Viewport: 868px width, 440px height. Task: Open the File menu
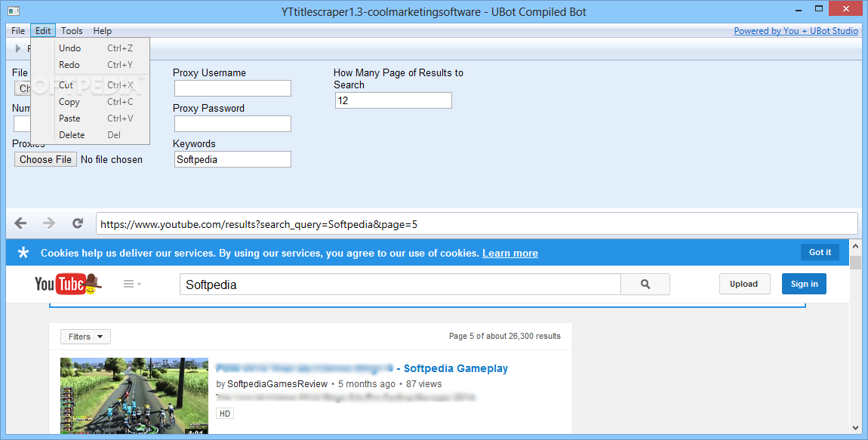coord(17,31)
